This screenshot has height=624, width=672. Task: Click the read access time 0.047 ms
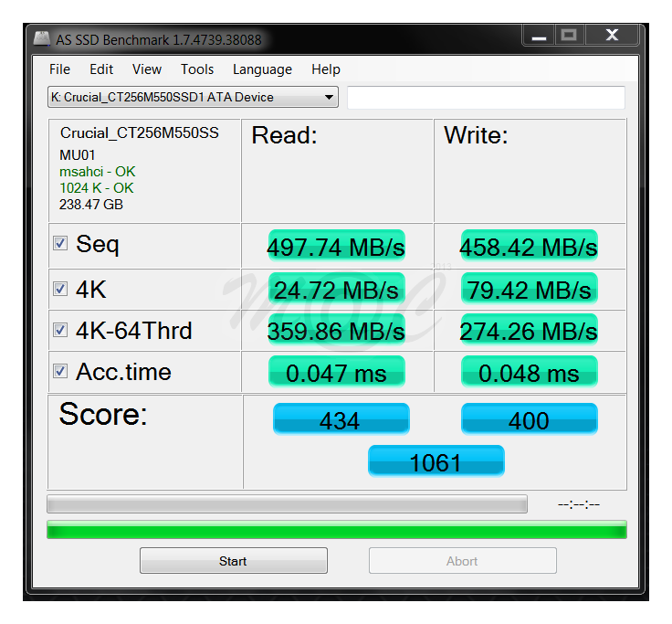click(x=336, y=372)
